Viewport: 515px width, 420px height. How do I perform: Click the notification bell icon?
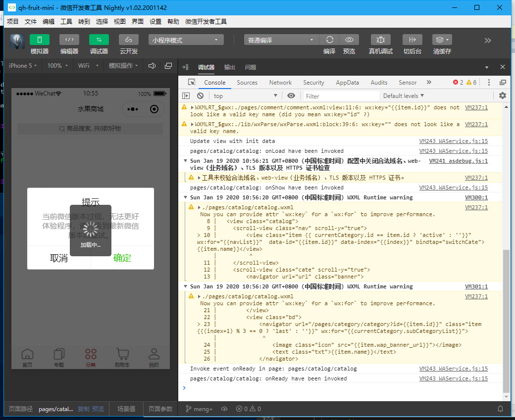(x=500, y=409)
